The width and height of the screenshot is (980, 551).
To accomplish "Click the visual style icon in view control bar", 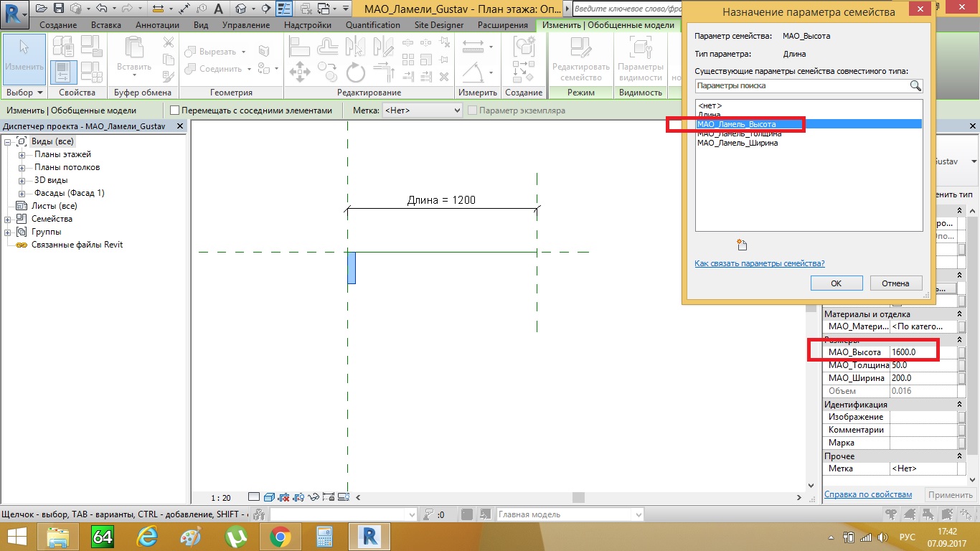I will point(269,496).
